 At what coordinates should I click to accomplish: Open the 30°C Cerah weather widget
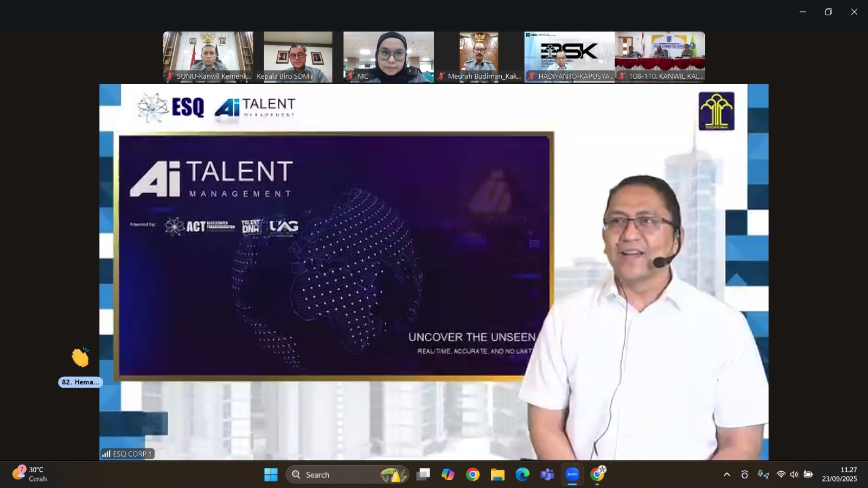pyautogui.click(x=30, y=474)
